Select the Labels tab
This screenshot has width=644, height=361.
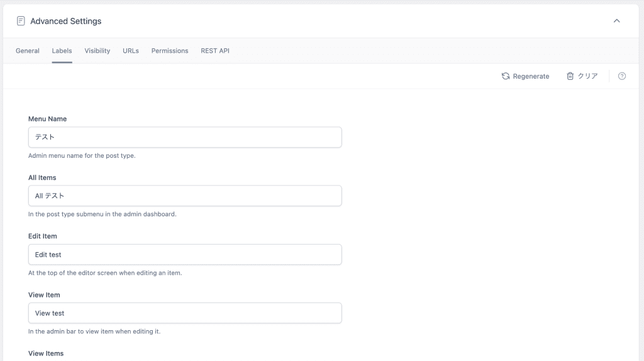pyautogui.click(x=62, y=51)
